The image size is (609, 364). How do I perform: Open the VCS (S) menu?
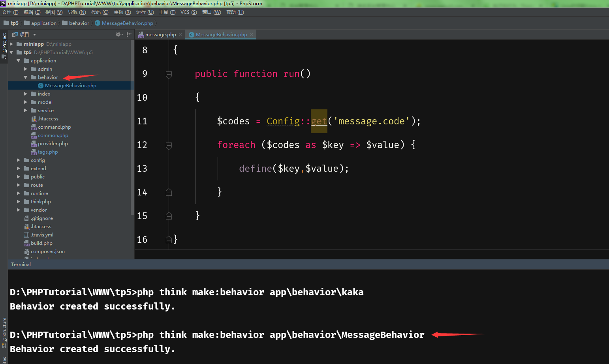[x=189, y=12]
